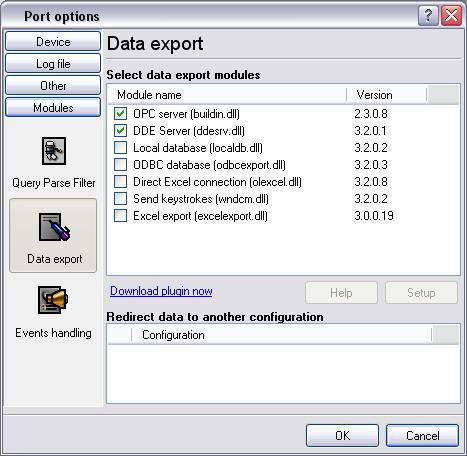467x456 pixels.
Task: Click version value 3.2.0.8
Action: pyautogui.click(x=371, y=182)
